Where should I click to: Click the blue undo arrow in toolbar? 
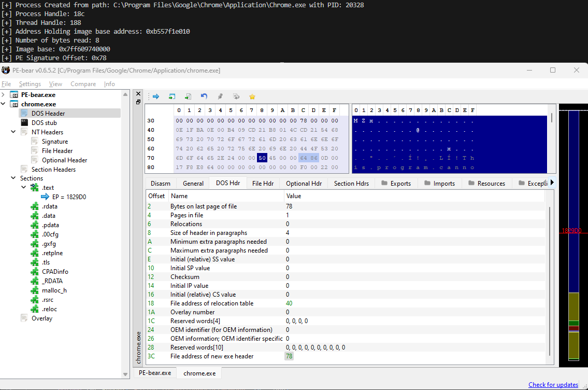pos(204,96)
